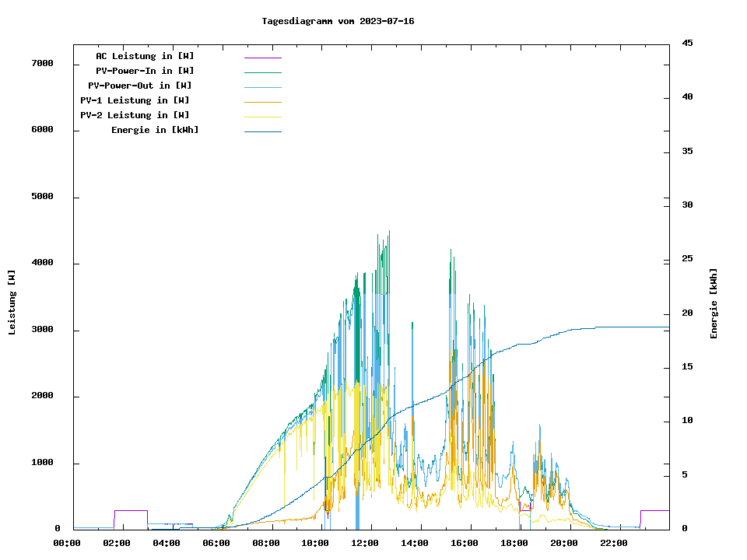This screenshot has height=560, width=747.
Task: Pick the light blue PV-Power-Out legend line
Action: tap(262, 87)
